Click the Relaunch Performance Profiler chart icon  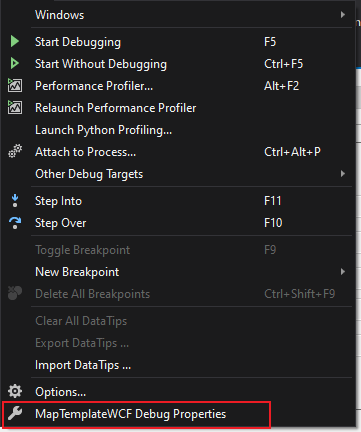coord(15,107)
